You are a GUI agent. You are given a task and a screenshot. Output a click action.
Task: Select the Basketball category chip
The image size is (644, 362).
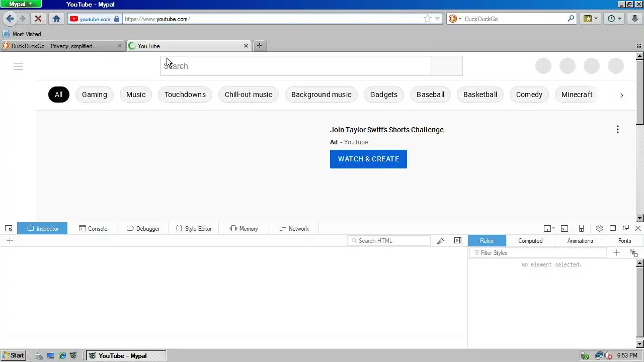pyautogui.click(x=480, y=95)
